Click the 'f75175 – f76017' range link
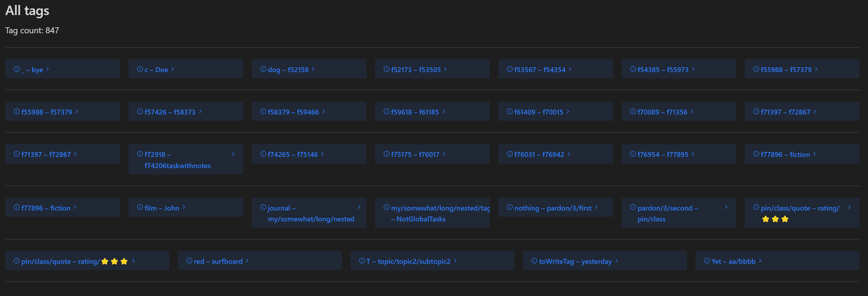This screenshot has width=868, height=296. click(415, 154)
